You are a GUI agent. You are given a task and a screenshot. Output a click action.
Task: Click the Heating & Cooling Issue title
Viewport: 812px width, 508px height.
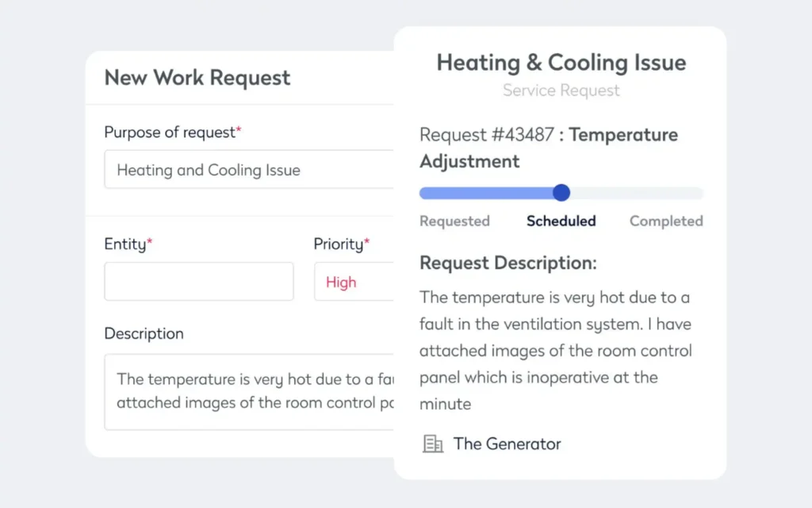561,63
